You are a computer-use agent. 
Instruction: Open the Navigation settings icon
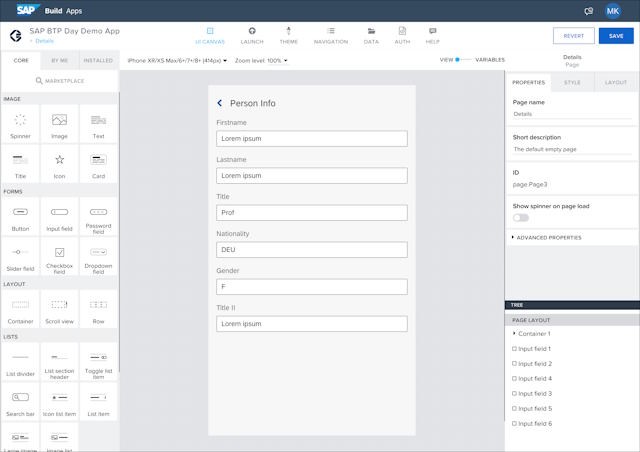point(331,32)
